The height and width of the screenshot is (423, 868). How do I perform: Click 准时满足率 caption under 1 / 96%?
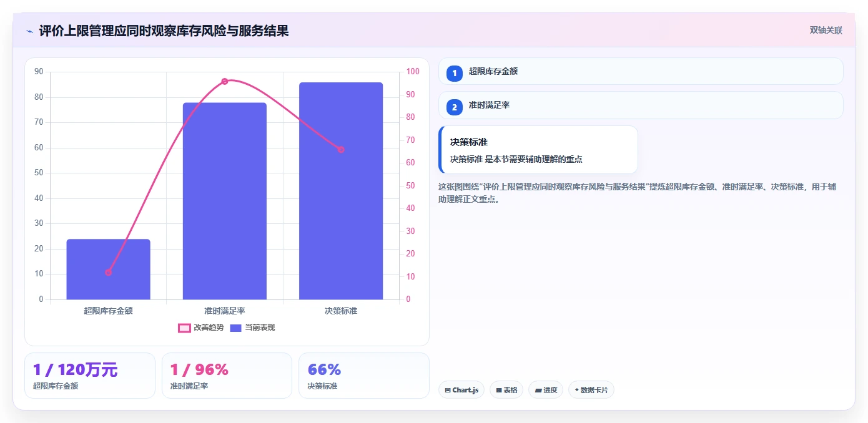189,386
